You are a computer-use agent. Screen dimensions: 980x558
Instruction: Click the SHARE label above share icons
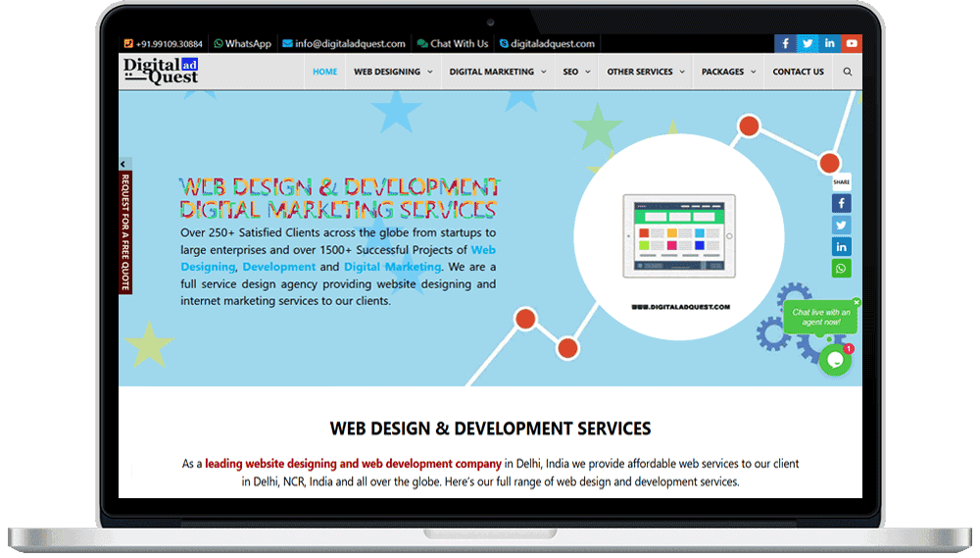coord(841,182)
